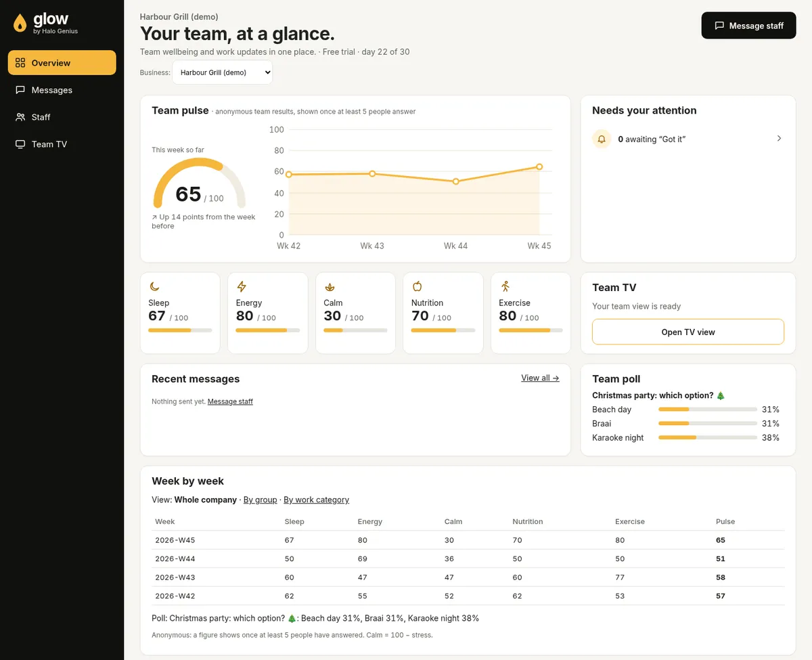
Task: Click the Messages speech bubble icon in sidebar
Action: [20, 90]
